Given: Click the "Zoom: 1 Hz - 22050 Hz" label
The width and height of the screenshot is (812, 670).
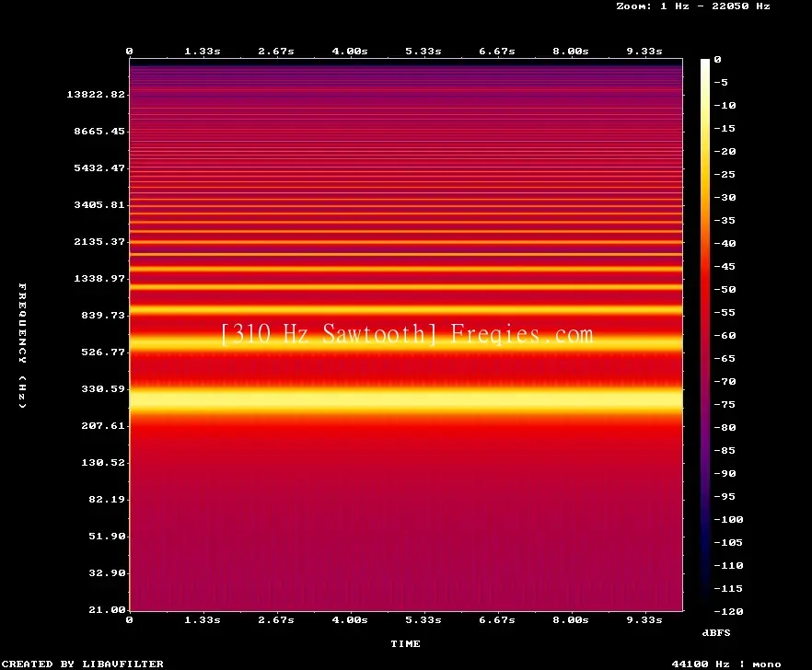Looking at the screenshot, I should 693,6.
